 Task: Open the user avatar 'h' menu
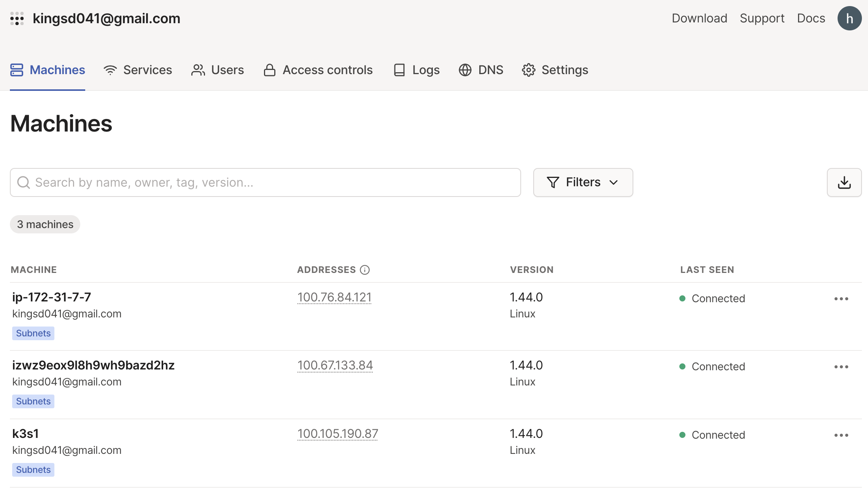pos(849,19)
